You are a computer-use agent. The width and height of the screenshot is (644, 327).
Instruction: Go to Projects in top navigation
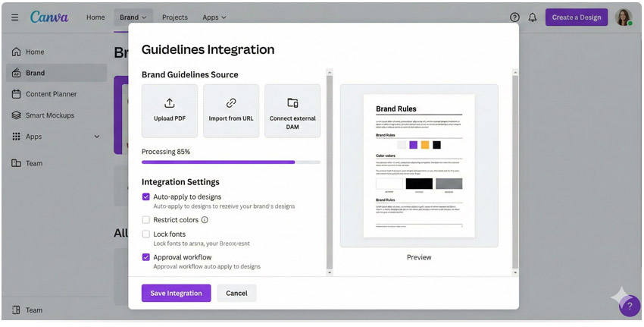pos(174,17)
